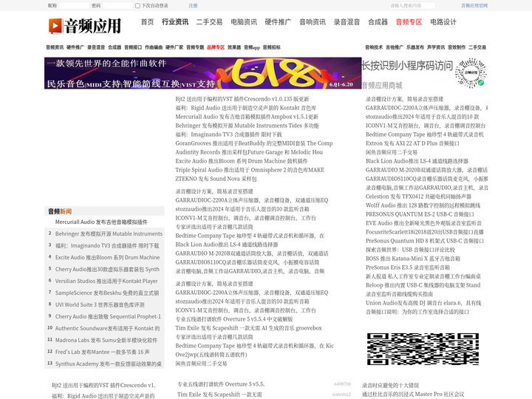Click the large QR code image
This screenshot has height=399, width=532.
pos(423,349)
